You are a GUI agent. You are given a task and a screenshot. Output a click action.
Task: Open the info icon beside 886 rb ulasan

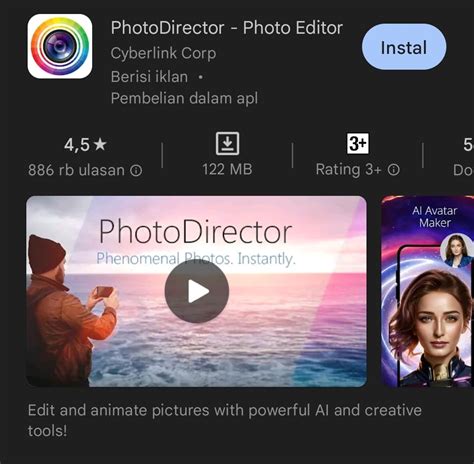(136, 171)
